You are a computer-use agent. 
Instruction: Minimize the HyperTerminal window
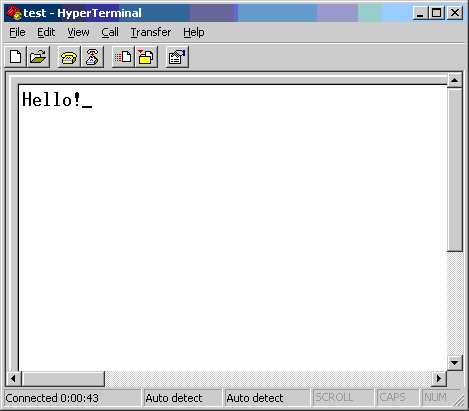pyautogui.click(x=420, y=13)
